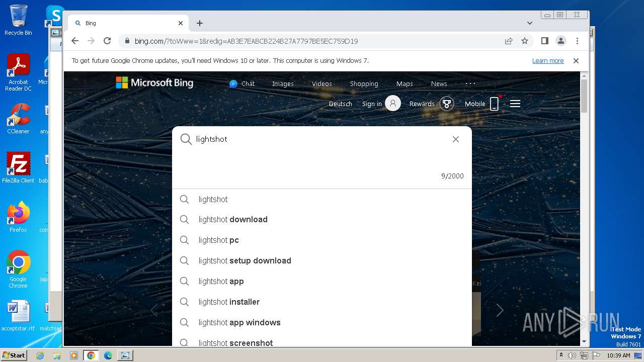Show previous background carousel item
This screenshot has height=362, width=644.
154,310
